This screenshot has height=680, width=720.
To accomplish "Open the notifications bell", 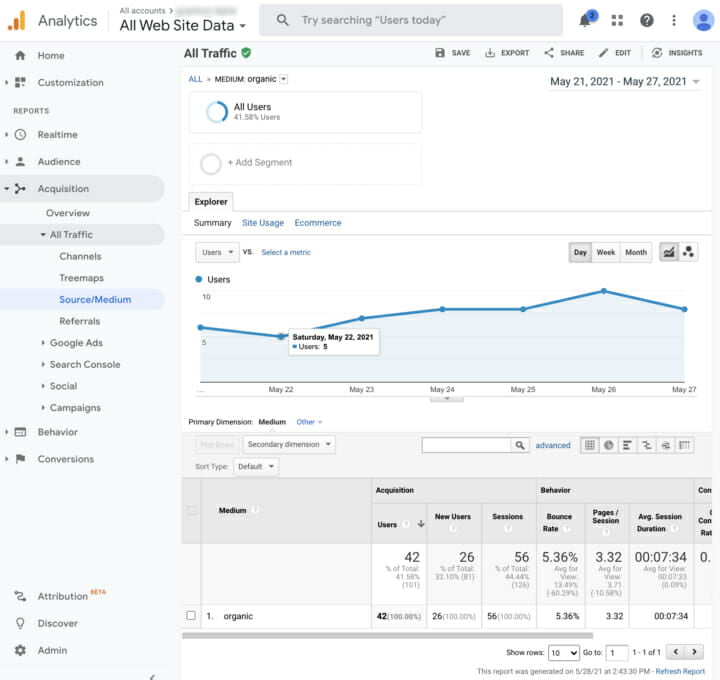I will (585, 20).
